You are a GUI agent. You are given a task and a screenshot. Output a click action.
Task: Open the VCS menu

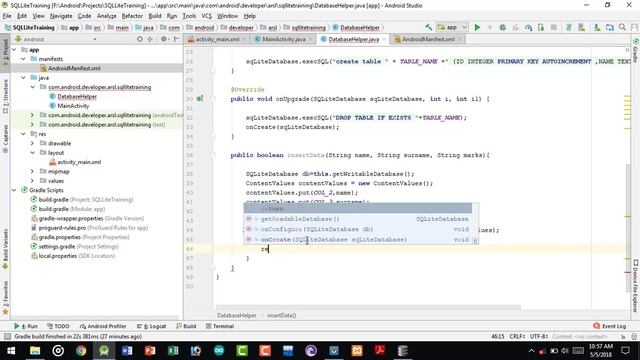tap(207, 16)
